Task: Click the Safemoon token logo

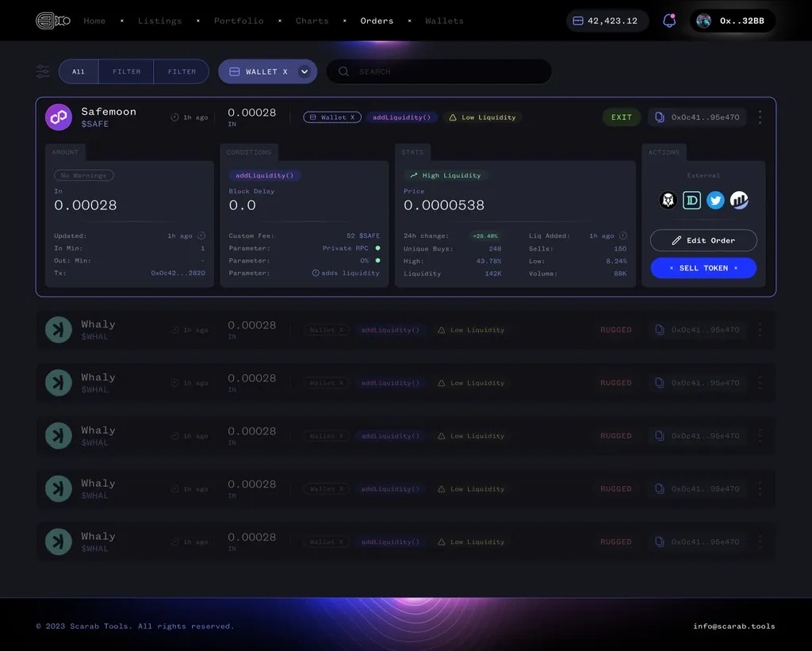Action: (59, 117)
